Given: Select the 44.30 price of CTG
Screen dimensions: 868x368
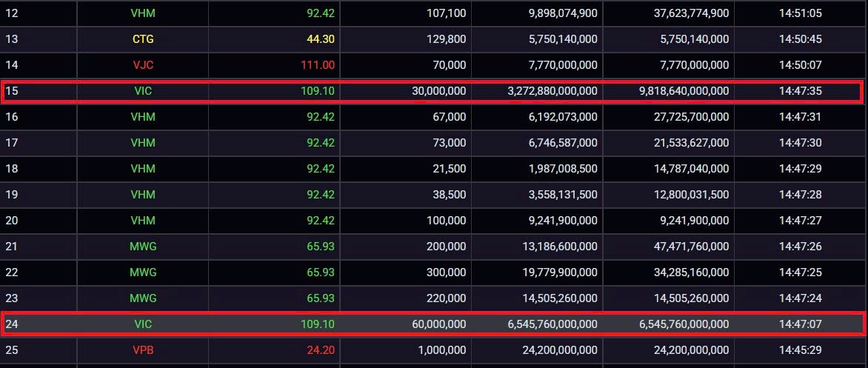Looking at the screenshot, I should click(320, 39).
